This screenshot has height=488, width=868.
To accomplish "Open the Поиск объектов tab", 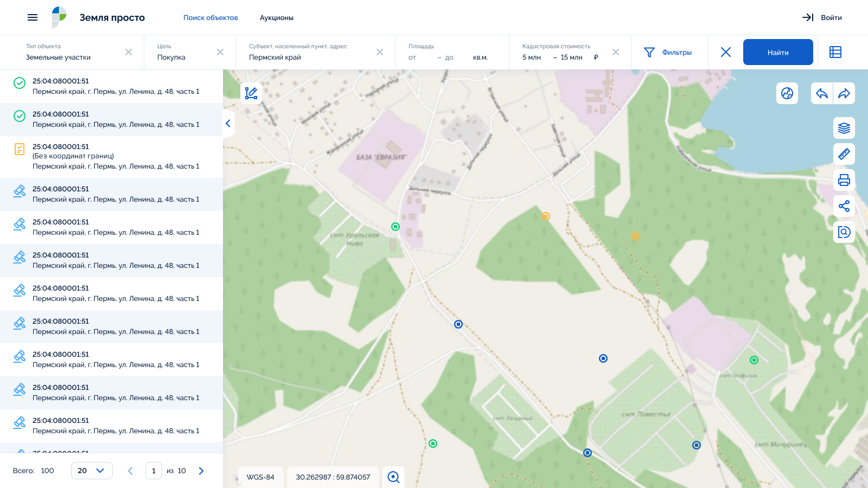I will (x=210, y=17).
